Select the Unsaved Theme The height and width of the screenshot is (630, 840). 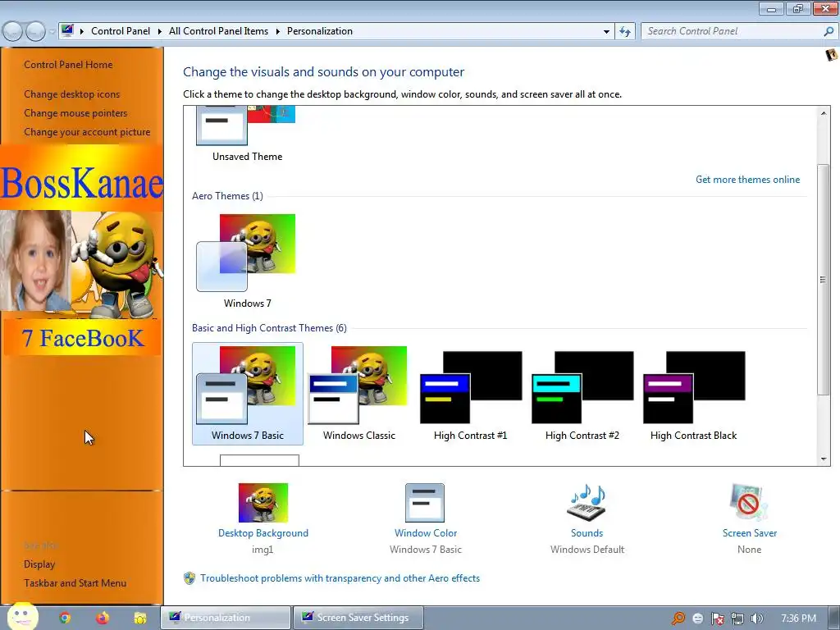[x=247, y=135]
